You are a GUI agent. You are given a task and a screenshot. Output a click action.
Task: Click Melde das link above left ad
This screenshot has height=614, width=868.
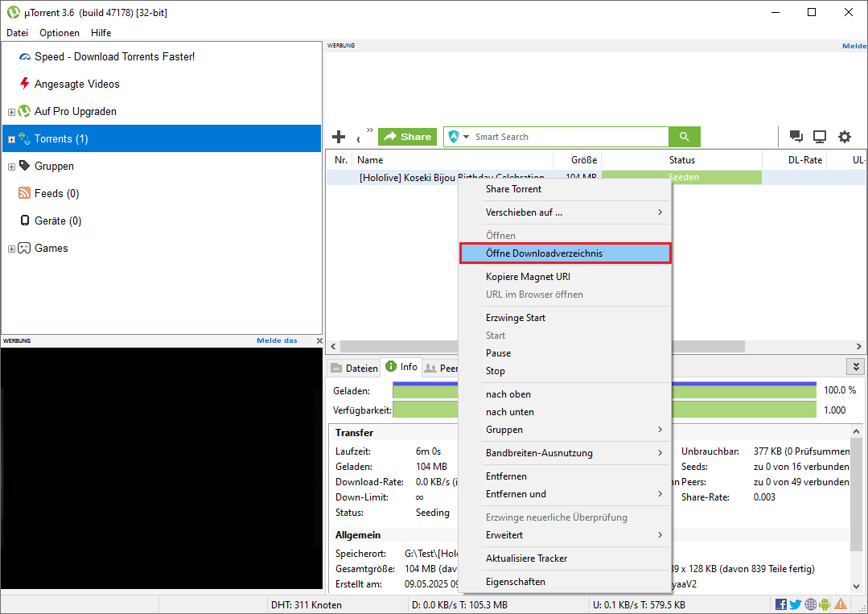277,340
